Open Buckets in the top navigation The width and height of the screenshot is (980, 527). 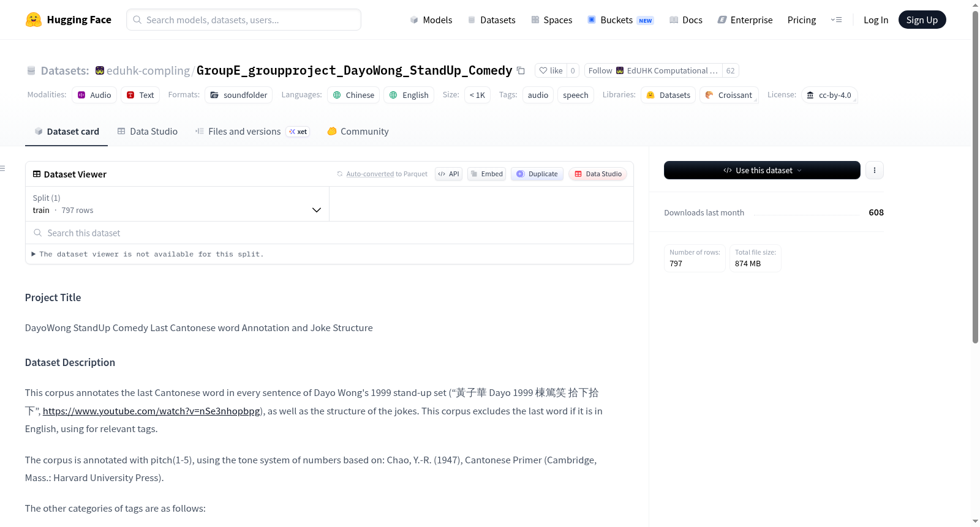620,20
